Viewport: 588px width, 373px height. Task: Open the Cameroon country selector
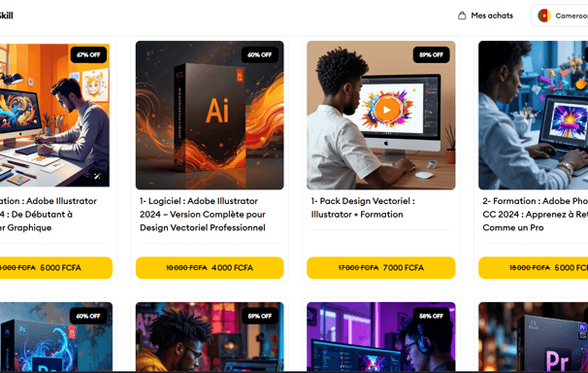560,16
